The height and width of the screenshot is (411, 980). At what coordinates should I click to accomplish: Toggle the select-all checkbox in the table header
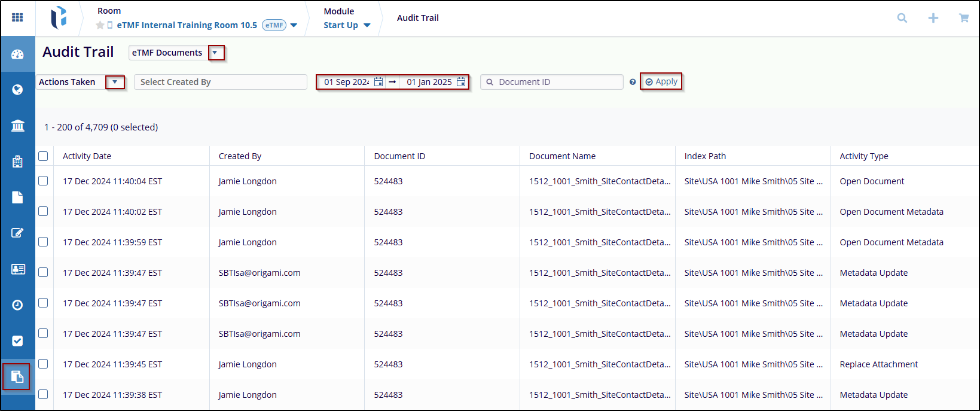point(43,156)
